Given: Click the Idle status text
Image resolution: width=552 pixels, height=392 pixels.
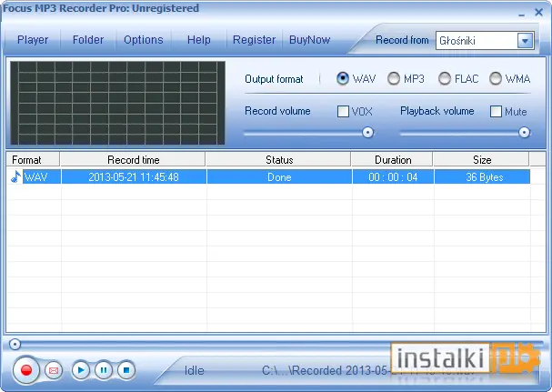Looking at the screenshot, I should point(195,370).
